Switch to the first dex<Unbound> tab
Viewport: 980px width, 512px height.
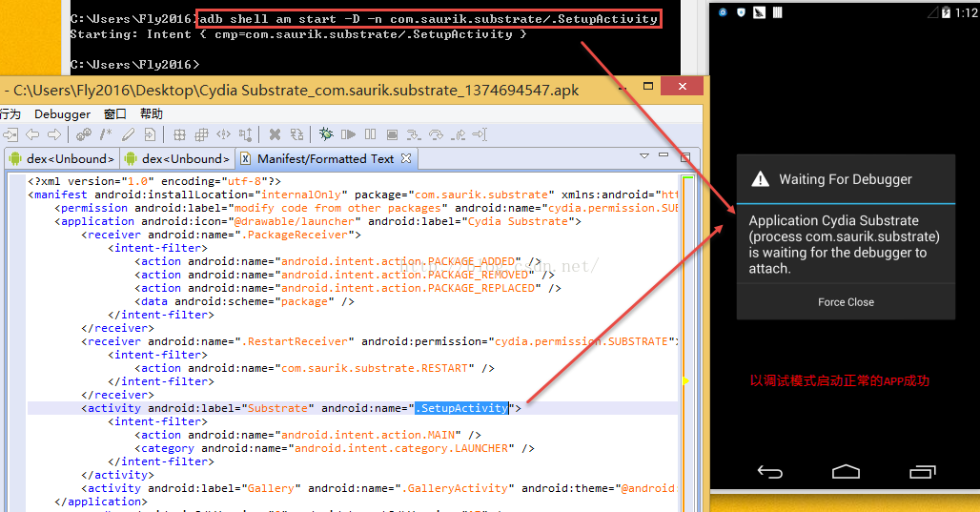pyautogui.click(x=62, y=159)
